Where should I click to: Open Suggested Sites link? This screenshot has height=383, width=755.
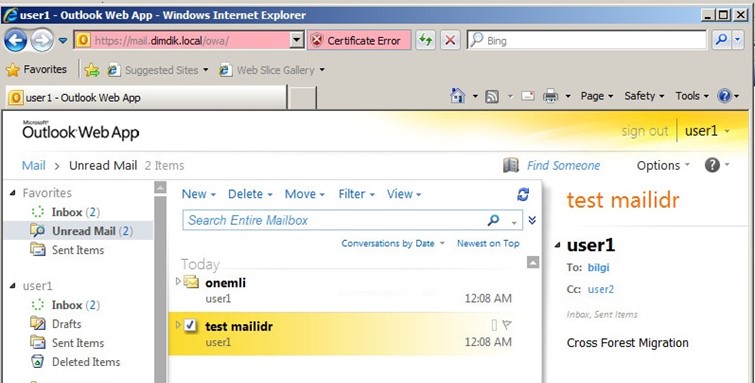pos(158,70)
